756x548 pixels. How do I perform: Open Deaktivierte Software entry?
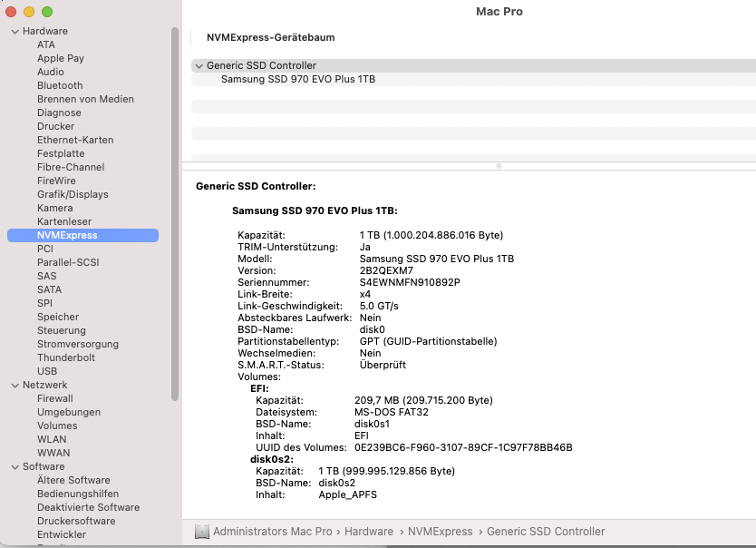[x=88, y=507]
